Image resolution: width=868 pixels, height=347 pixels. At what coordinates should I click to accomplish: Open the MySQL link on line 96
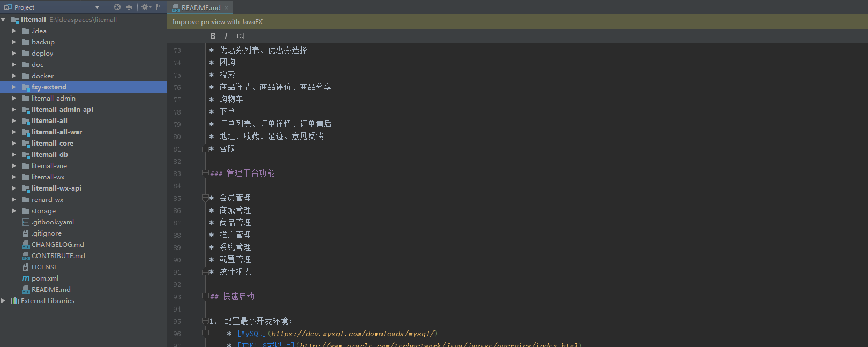pos(252,334)
